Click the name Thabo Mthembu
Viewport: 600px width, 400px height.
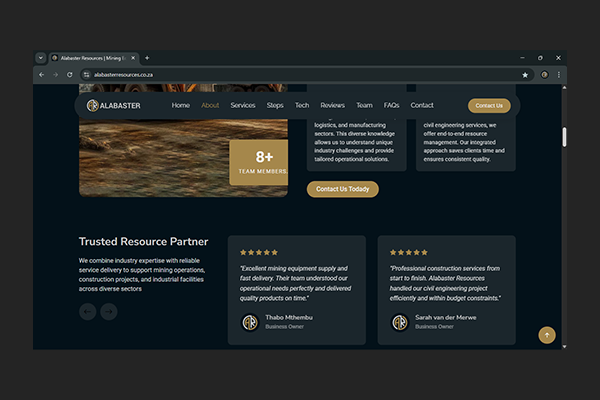(289, 317)
